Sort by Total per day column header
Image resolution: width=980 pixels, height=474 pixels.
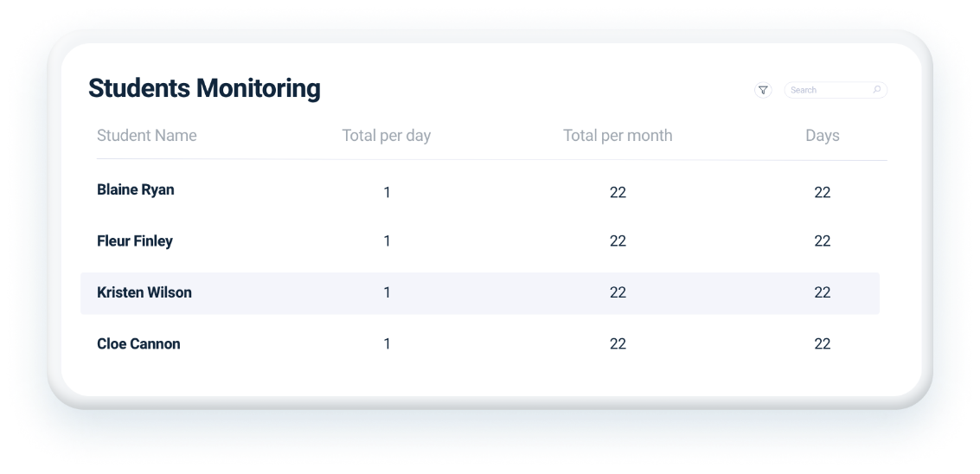pos(387,136)
